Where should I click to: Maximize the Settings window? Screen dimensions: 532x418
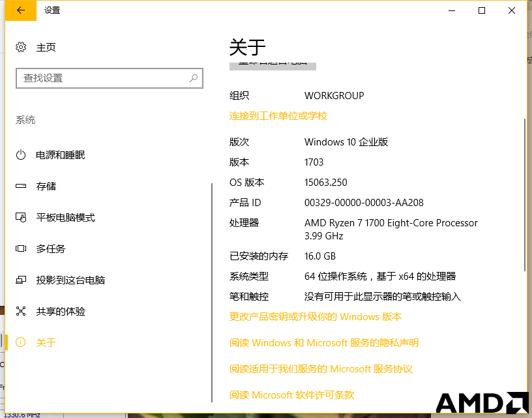(x=481, y=10)
